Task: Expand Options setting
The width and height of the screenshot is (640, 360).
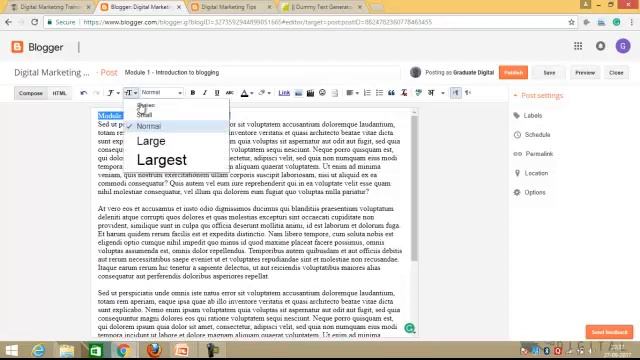Action: (x=530, y=192)
